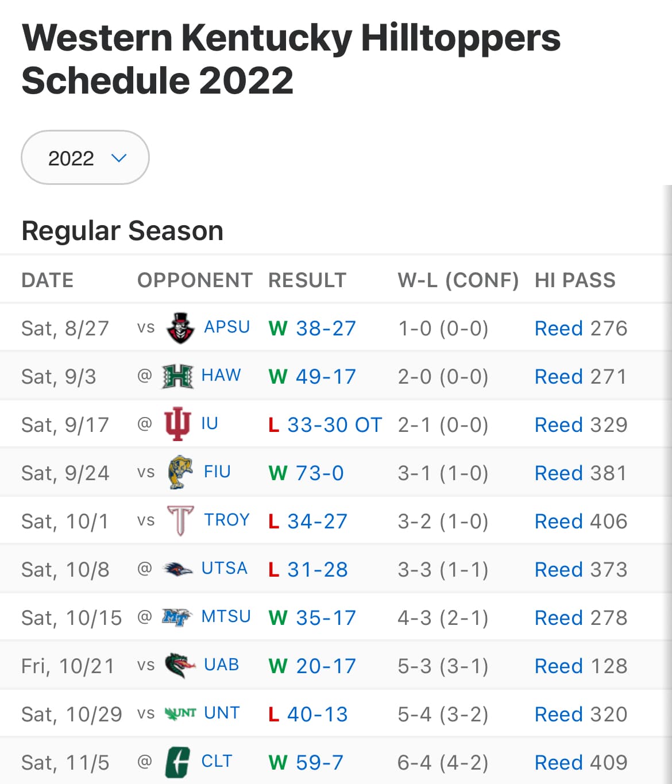Click the chevron arrow beside 2022
Viewport: 672px width, 784px height.
coord(119,158)
